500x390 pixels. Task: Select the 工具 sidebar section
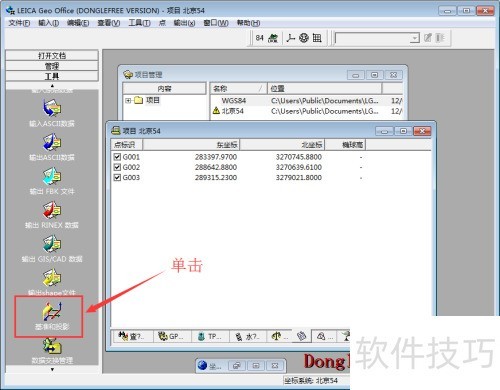(52, 76)
